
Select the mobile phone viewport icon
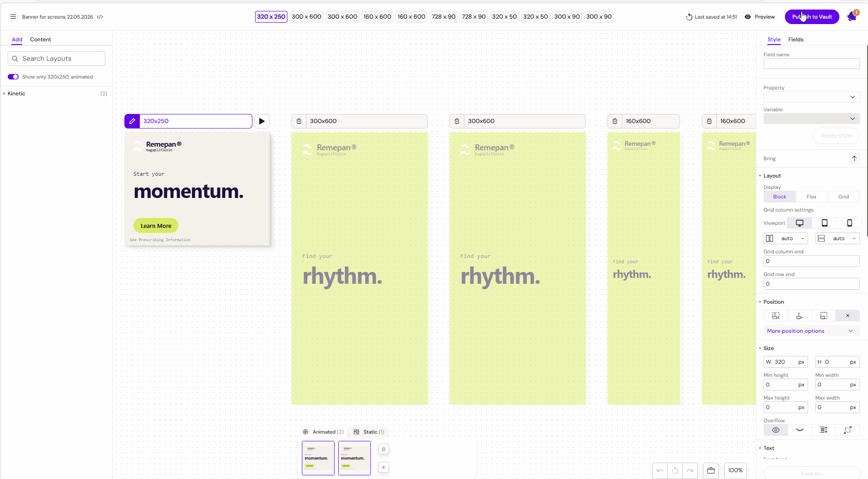coord(849,223)
